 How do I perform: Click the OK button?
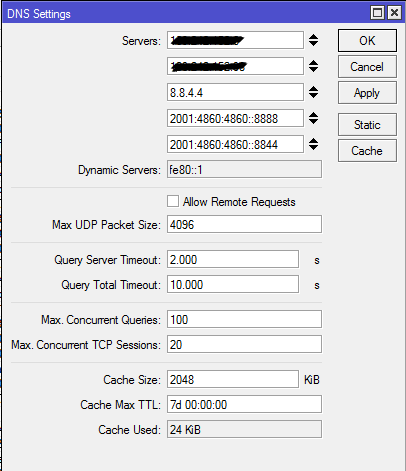click(367, 40)
